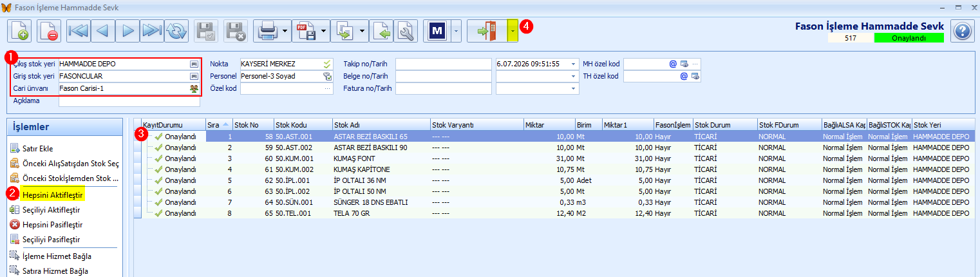Sort by the Stok Yeri column header
Screen dimensions: 980x277
943,124
